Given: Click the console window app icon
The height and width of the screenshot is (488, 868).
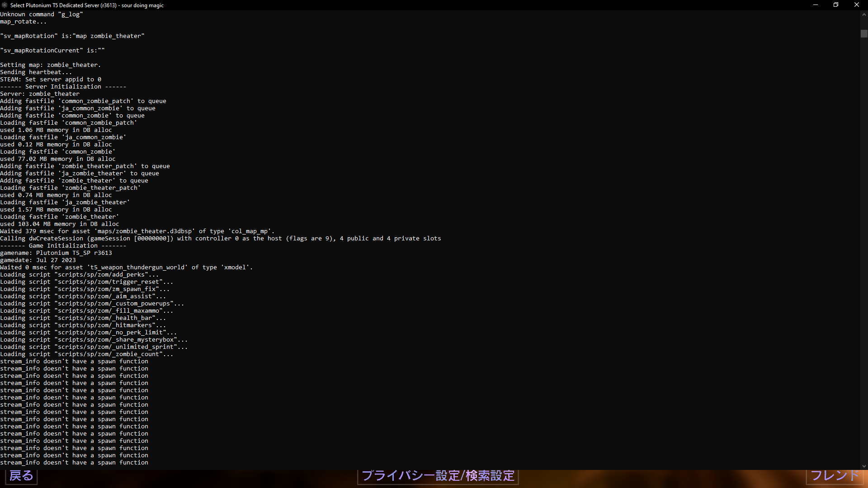Looking at the screenshot, I should coord(5,5).
